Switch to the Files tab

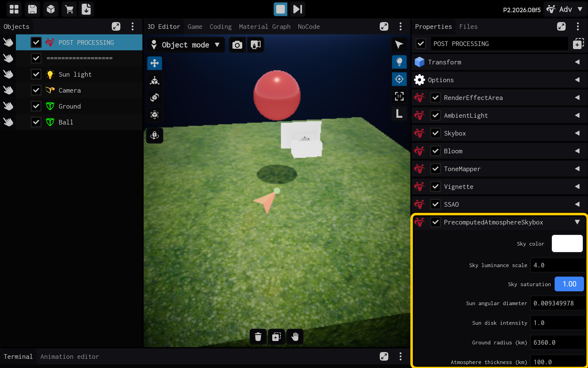pos(468,27)
